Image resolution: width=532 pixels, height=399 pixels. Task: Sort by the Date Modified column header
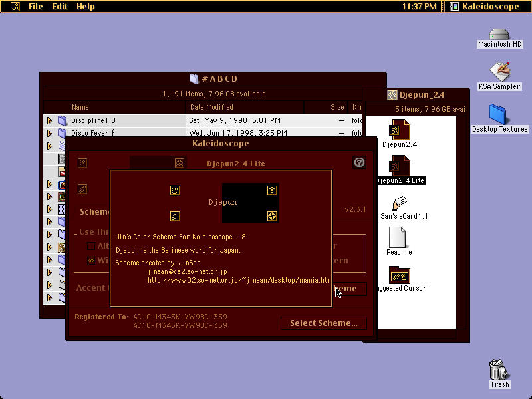click(x=245, y=107)
